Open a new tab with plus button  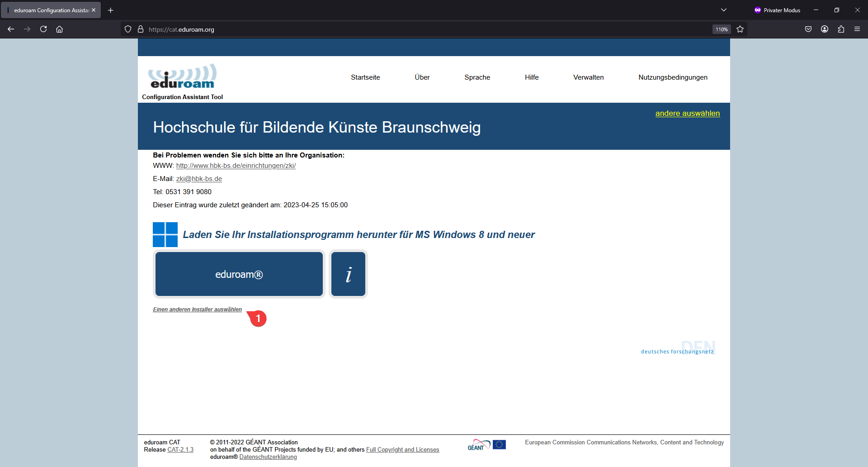111,10
